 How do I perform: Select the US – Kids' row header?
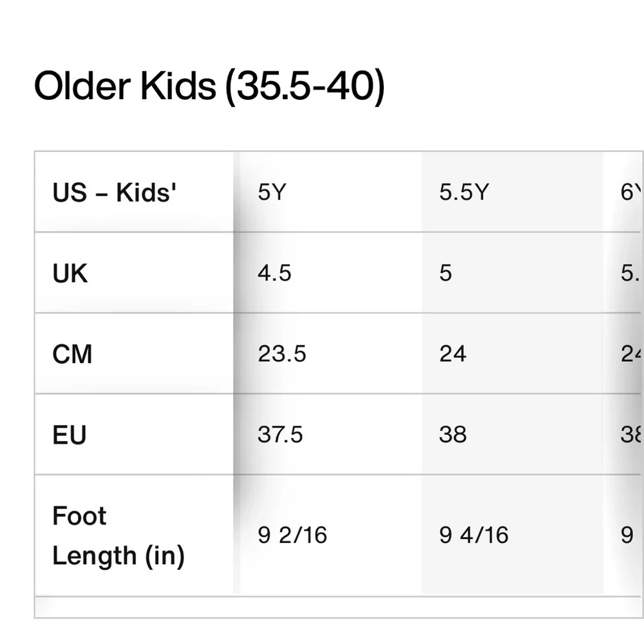tap(135, 192)
